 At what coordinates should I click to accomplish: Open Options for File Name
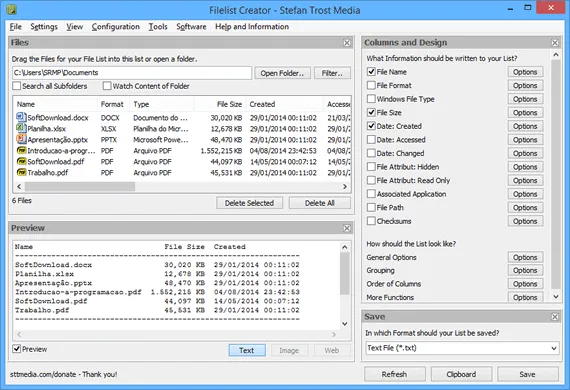525,72
